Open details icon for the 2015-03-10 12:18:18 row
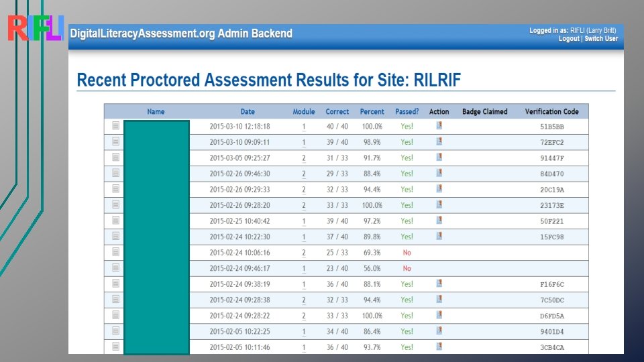644x362 pixels. (x=116, y=125)
